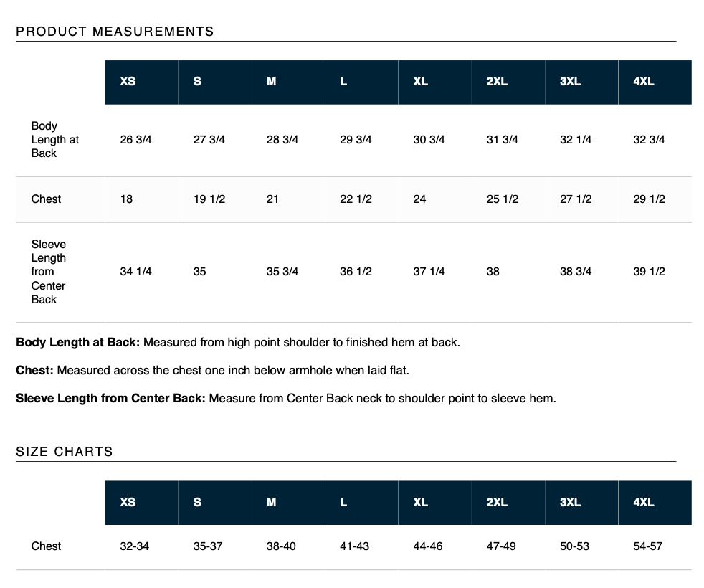Click the Chest row label in Size Charts
Screen dimensions: 704x588
pyautogui.click(x=47, y=546)
